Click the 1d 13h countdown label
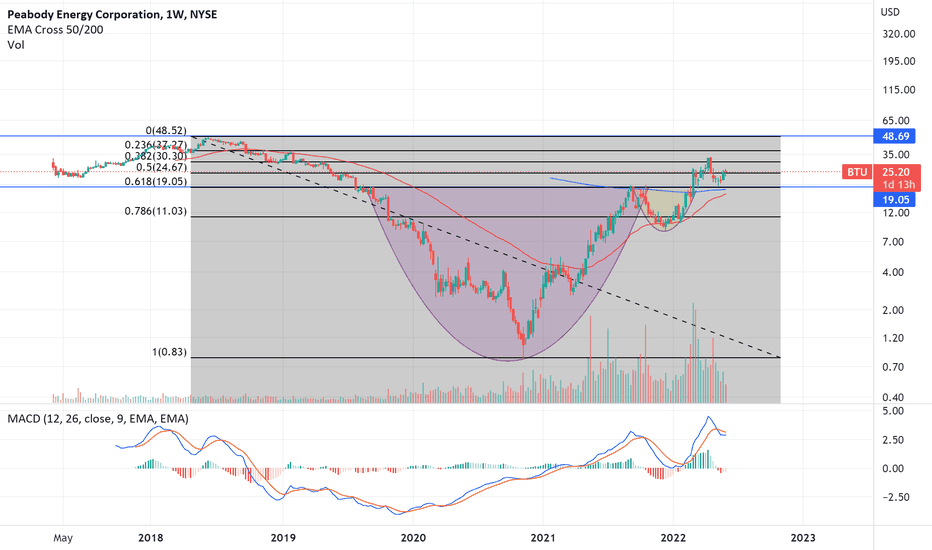 click(x=899, y=185)
